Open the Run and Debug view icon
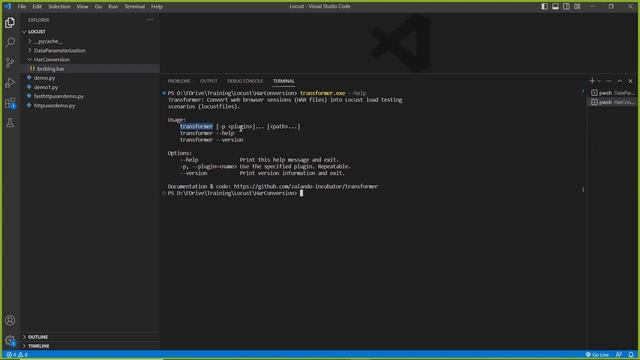 (x=10, y=82)
